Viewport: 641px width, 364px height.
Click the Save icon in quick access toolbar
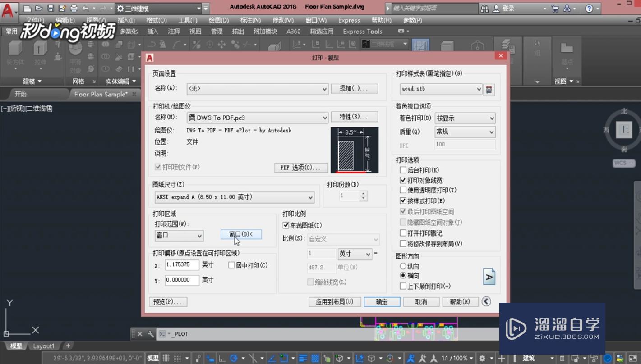pyautogui.click(x=51, y=9)
